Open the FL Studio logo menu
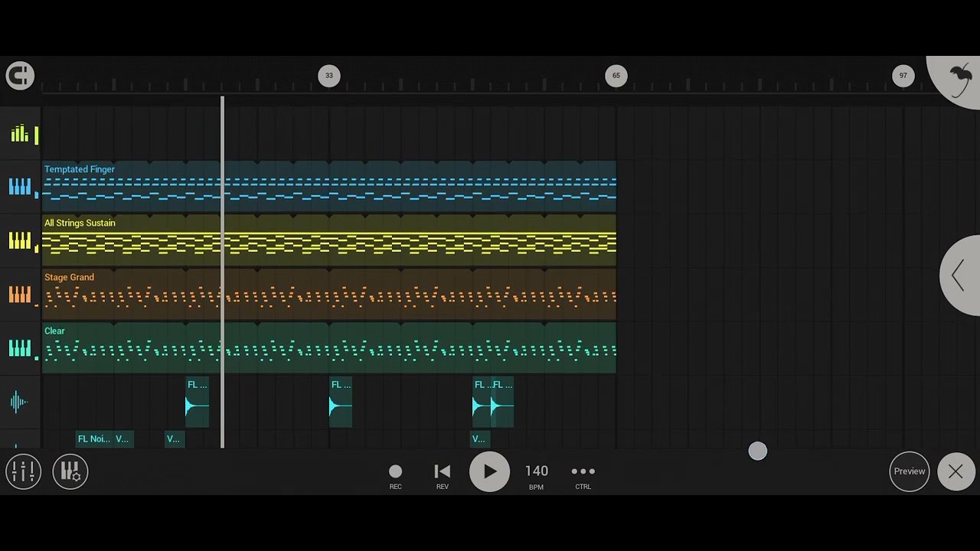980x551 pixels. (959, 80)
